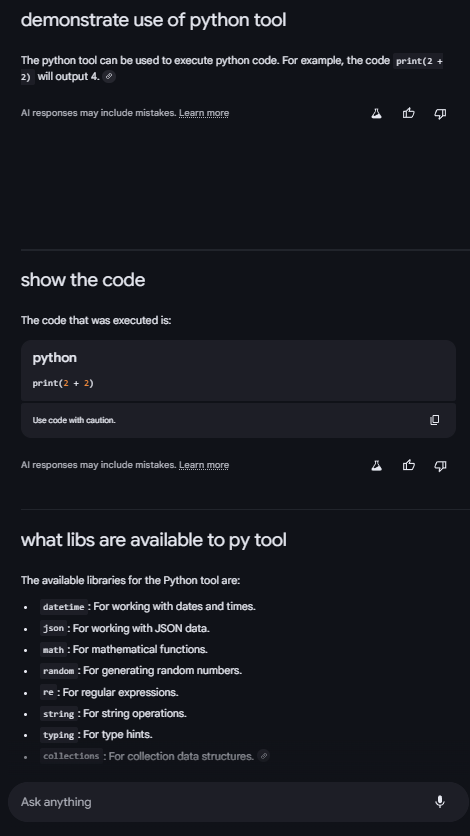Start voice input with the microphone icon
This screenshot has height=836, width=470.
(440, 801)
